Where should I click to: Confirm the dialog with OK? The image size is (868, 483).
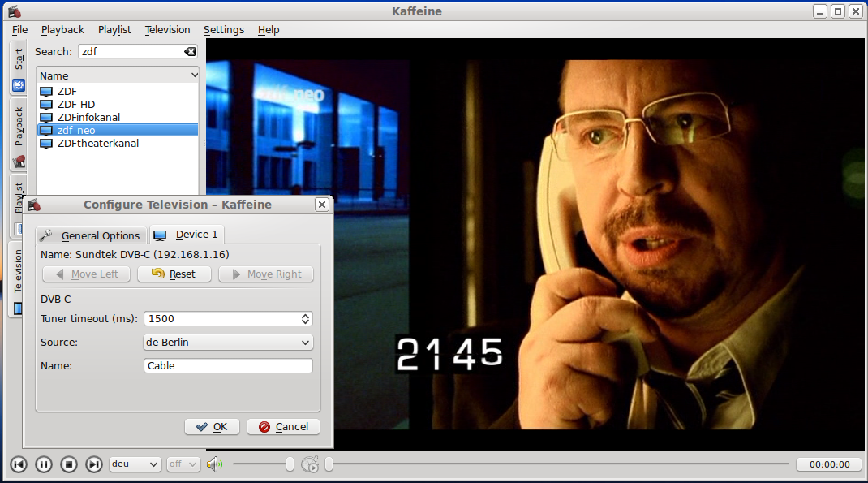pyautogui.click(x=212, y=426)
